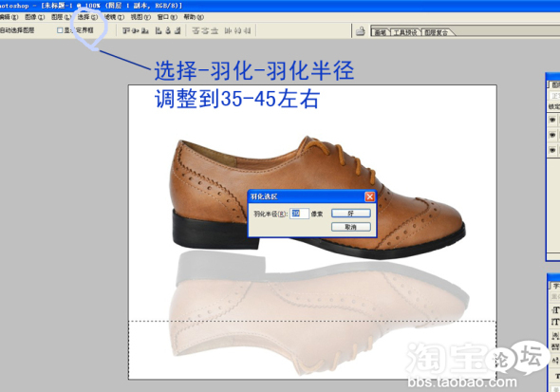The width and height of the screenshot is (560, 392).
Task: Open the file browser icon
Action: click(x=361, y=31)
